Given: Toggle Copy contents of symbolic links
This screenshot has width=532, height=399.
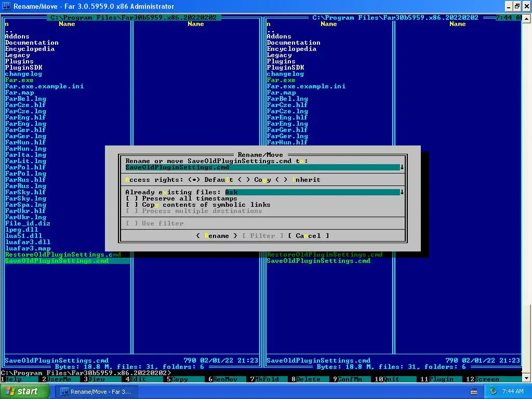Looking at the screenshot, I should [x=198, y=205].
